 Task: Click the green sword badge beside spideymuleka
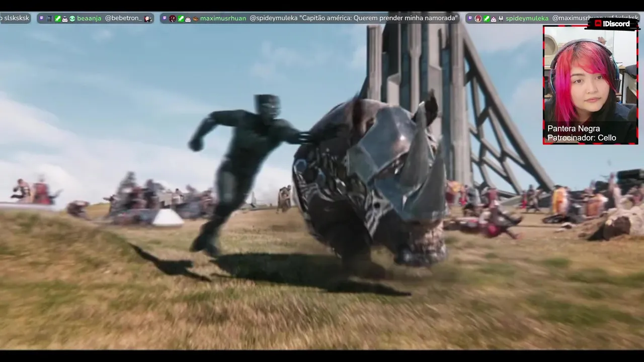(487, 18)
